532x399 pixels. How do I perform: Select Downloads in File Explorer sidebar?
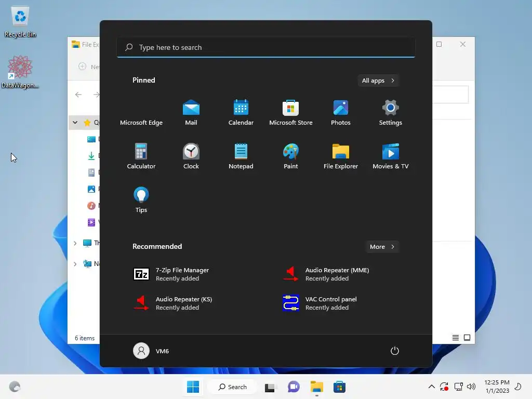[91, 156]
